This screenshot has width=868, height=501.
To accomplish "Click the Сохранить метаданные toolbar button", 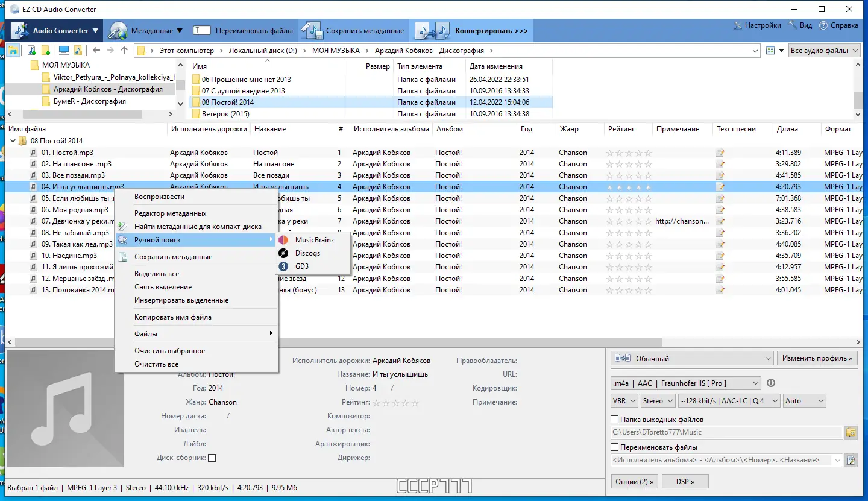I will (x=353, y=30).
